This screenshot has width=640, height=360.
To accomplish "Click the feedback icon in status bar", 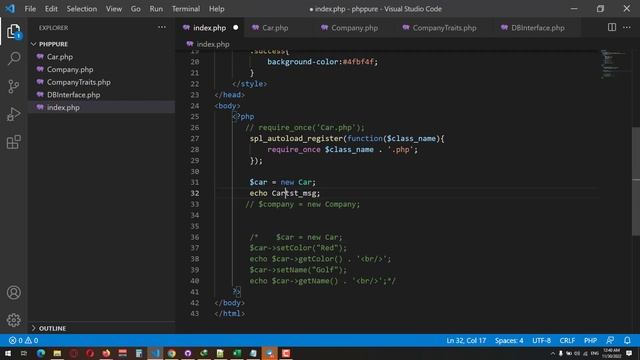I will coord(610,340).
